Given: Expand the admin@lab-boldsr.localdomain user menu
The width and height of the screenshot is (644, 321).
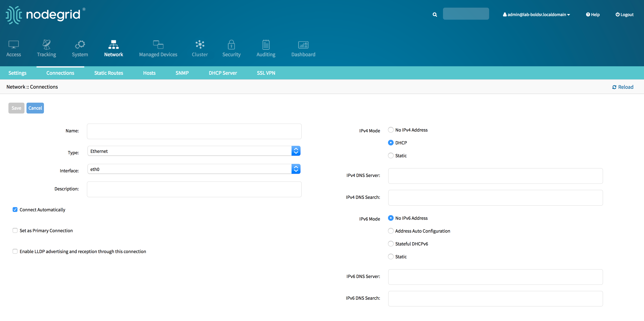Looking at the screenshot, I should click(x=536, y=14).
